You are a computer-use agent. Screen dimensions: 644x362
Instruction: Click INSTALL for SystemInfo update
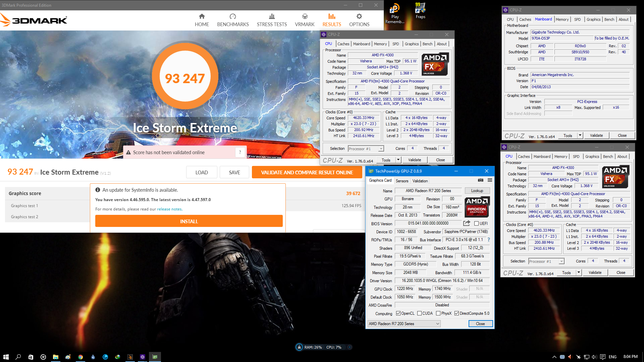click(x=189, y=221)
